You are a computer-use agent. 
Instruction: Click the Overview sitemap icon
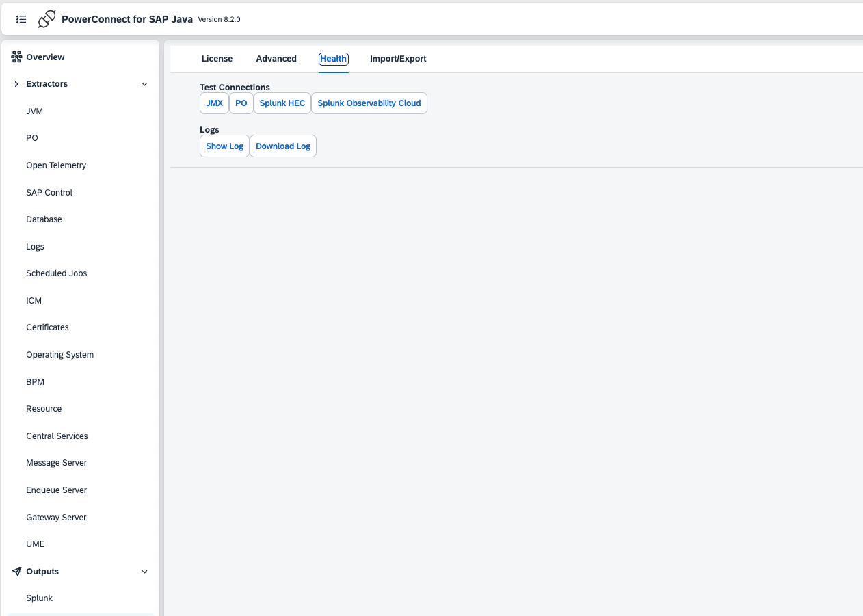pos(16,57)
